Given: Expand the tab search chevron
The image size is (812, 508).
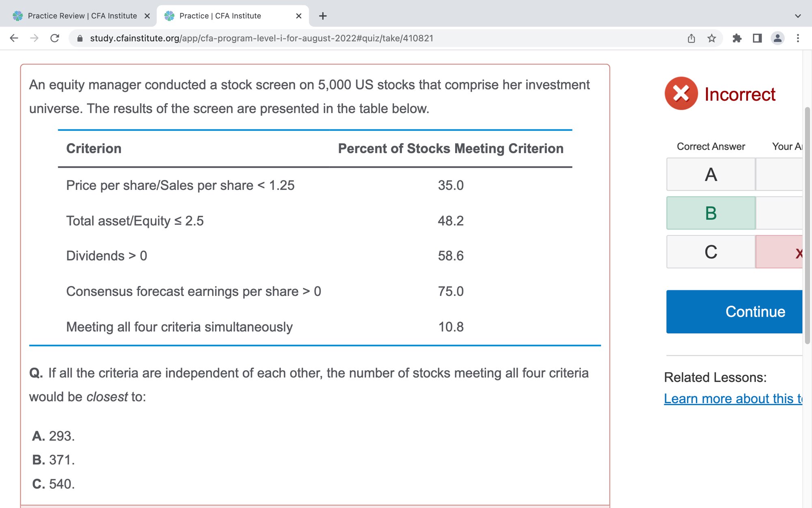Looking at the screenshot, I should [x=798, y=16].
